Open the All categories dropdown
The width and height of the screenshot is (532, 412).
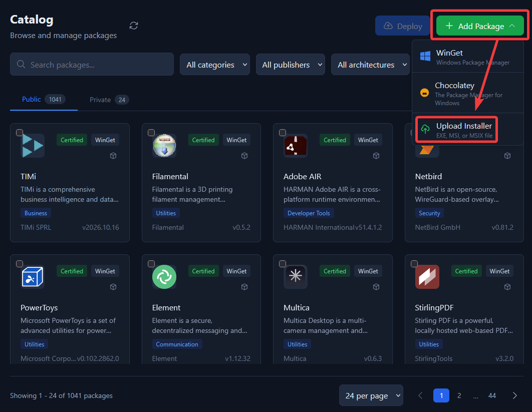click(215, 65)
